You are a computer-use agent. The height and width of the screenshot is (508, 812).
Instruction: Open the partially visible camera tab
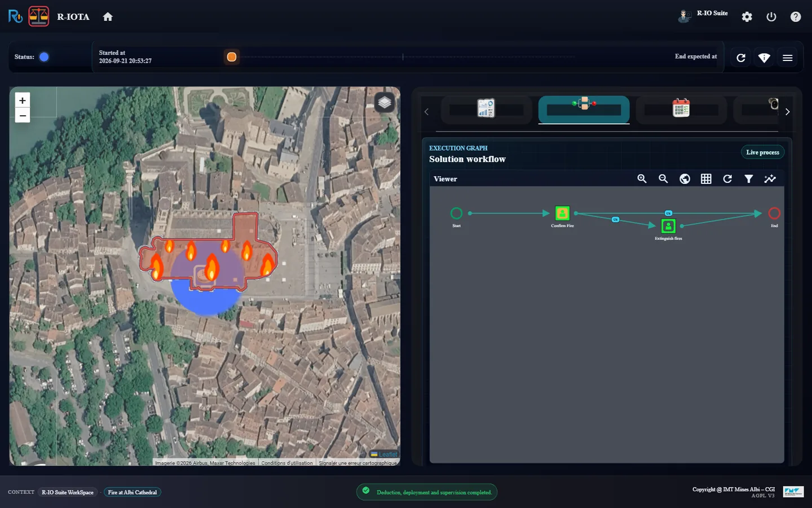[x=757, y=109]
